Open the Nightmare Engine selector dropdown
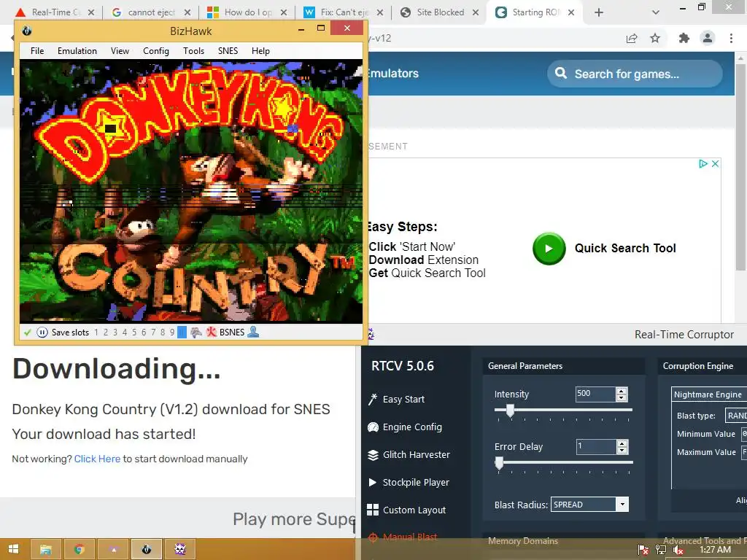 709,394
